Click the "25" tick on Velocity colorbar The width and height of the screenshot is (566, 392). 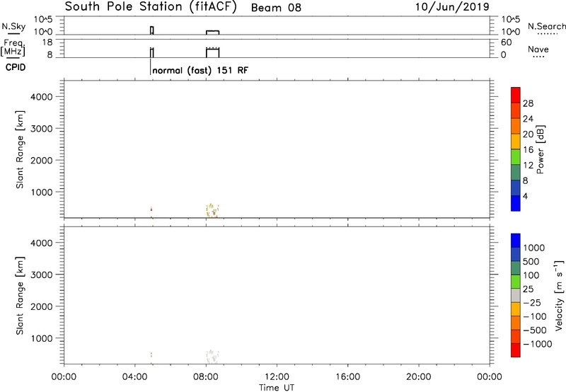[528, 289]
